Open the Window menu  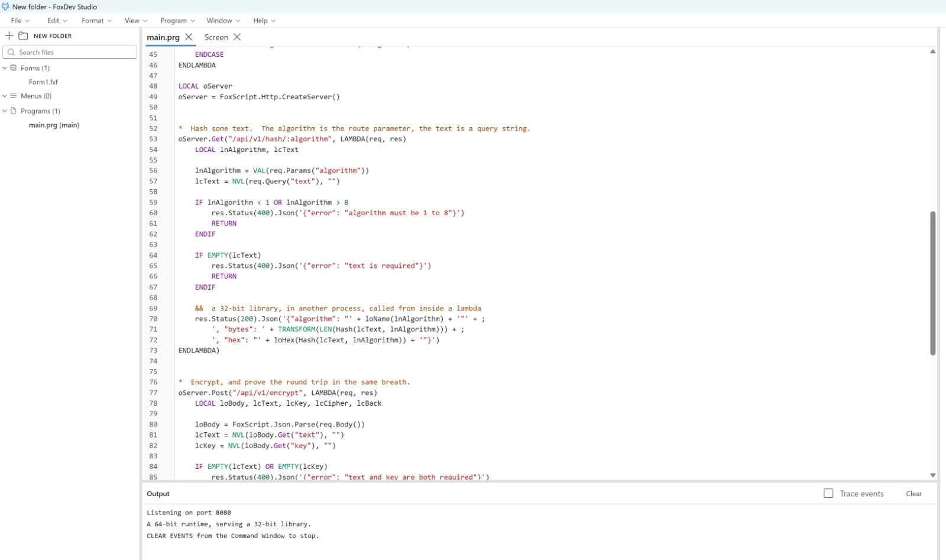click(223, 20)
